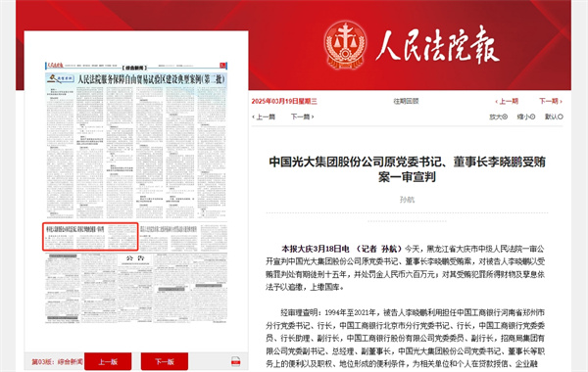The width and height of the screenshot is (588, 372).
Task: Click author name 孙航
Action: (407, 200)
